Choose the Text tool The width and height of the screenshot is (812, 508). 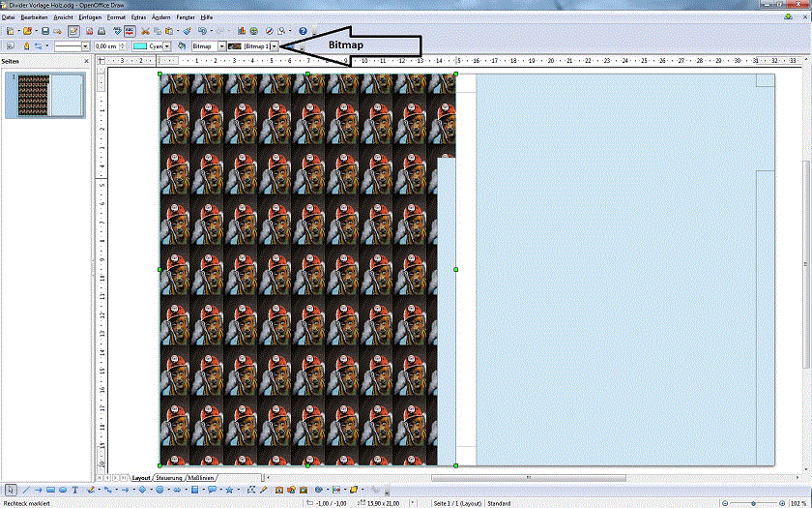tap(75, 490)
